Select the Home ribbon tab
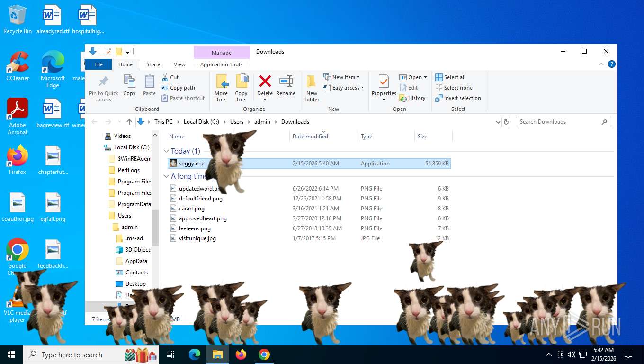The height and width of the screenshot is (364, 644). (125, 64)
